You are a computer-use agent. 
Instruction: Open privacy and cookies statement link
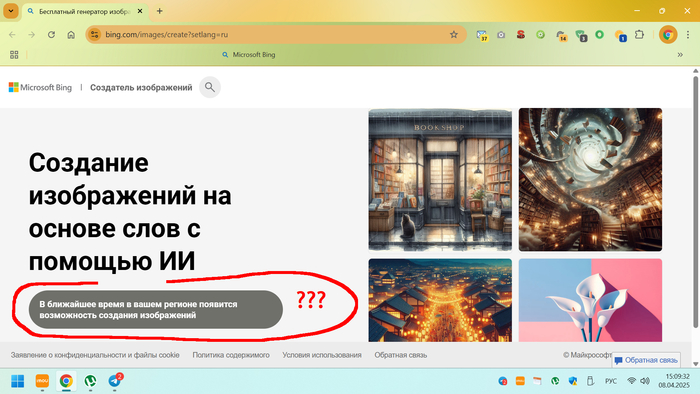click(95, 355)
